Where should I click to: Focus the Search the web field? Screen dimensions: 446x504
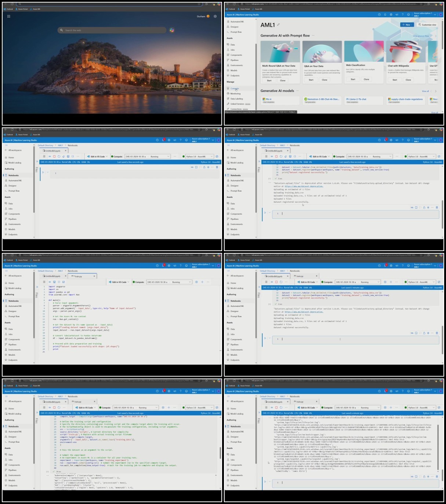point(112,30)
